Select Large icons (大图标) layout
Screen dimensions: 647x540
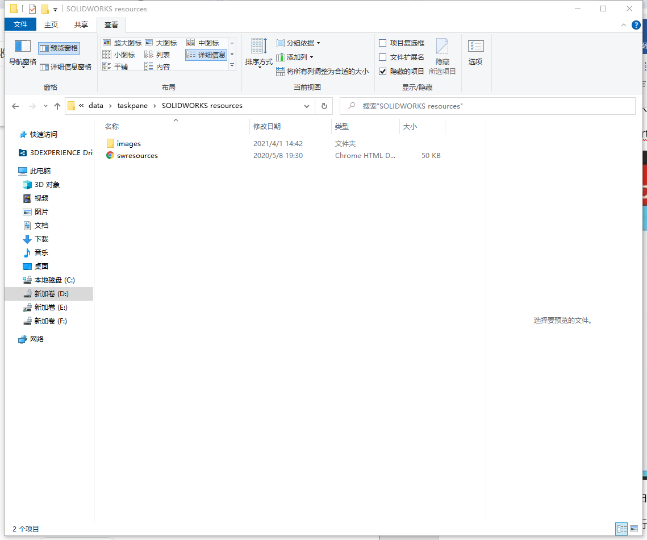click(161, 42)
